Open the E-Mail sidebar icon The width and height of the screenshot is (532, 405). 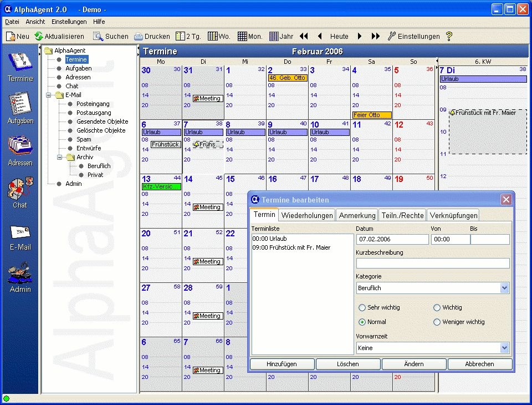point(20,238)
